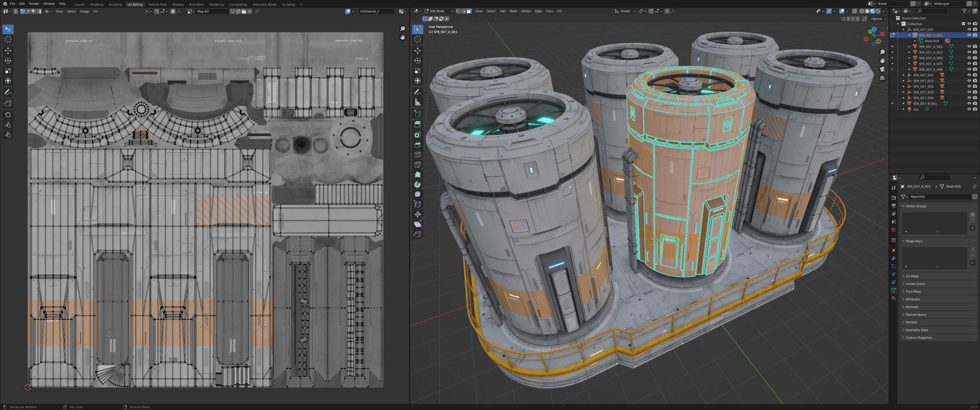Open World properties tab
980x410 pixels.
click(x=894, y=230)
